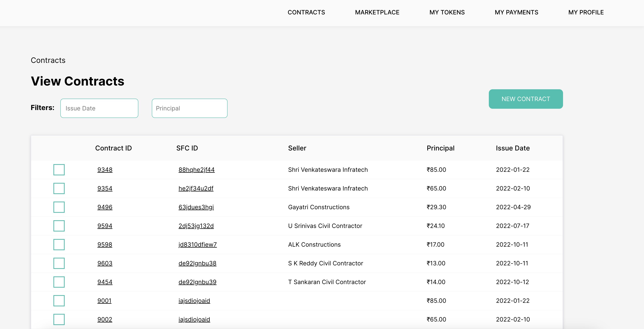Open iajsdiojoaid link in row 9002
The height and width of the screenshot is (329, 644).
[194, 319]
